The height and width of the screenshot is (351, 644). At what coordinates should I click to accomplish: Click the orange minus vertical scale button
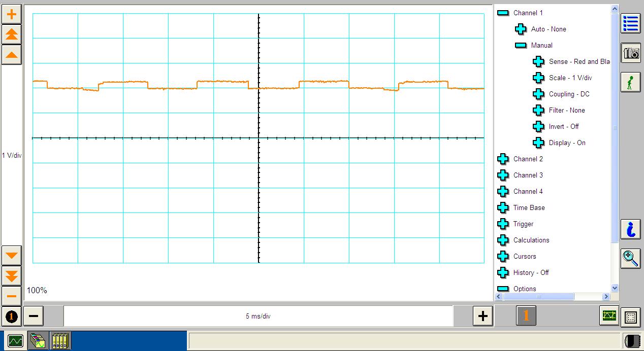click(12, 296)
